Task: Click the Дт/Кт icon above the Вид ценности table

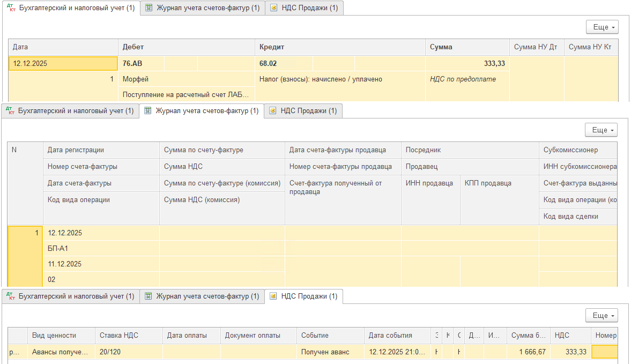Action: 10,296
